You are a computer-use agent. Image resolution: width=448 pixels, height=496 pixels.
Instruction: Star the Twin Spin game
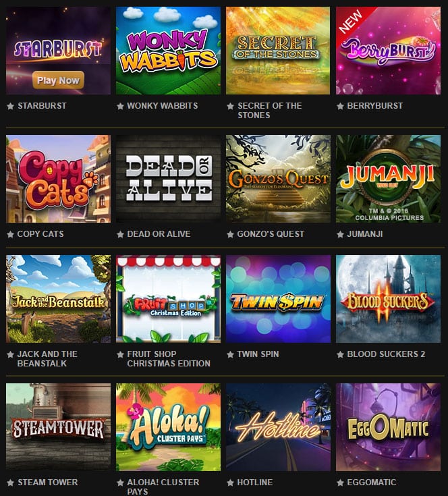point(230,354)
